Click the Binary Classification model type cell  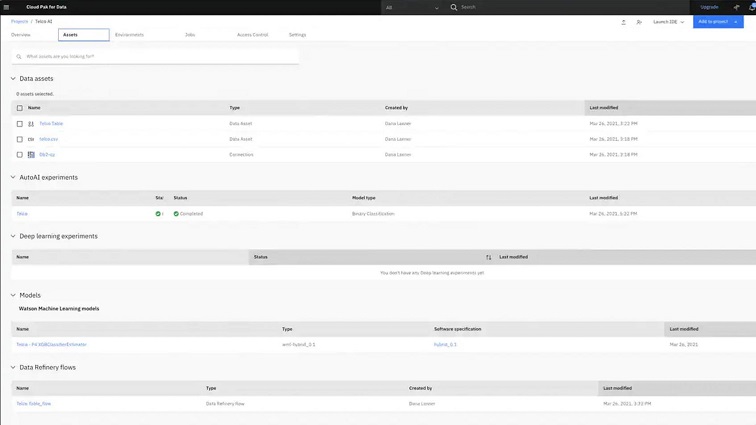373,214
